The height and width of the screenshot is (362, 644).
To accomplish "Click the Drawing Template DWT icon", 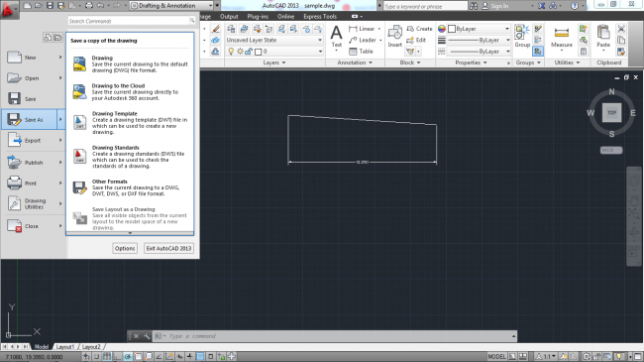I will pyautogui.click(x=79, y=123).
